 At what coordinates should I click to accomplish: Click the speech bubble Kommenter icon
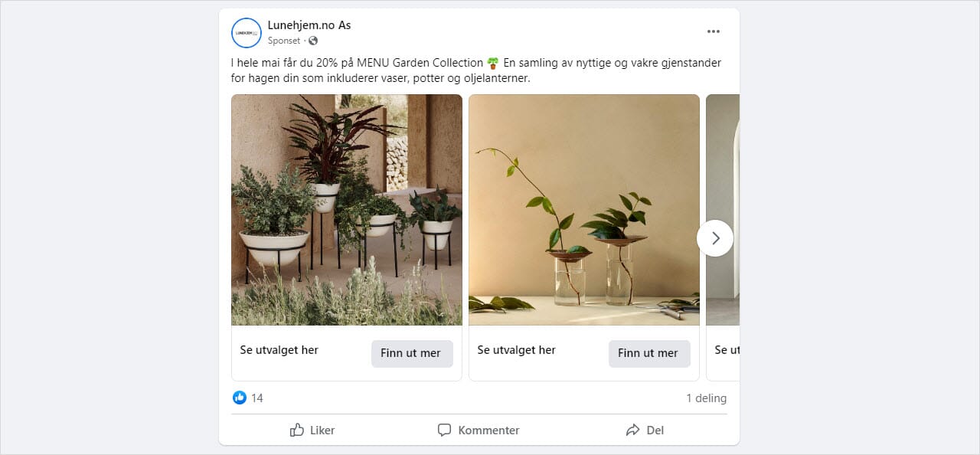(445, 430)
